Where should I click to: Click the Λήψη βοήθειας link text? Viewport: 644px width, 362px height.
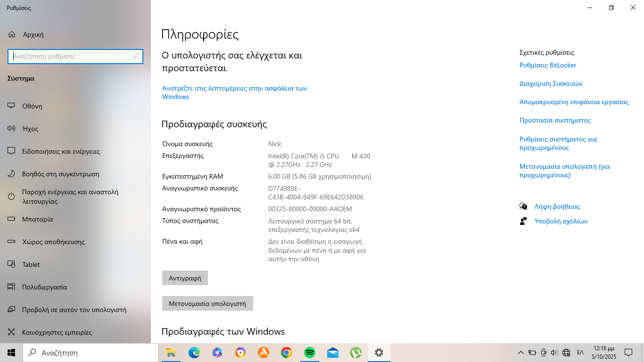(557, 206)
